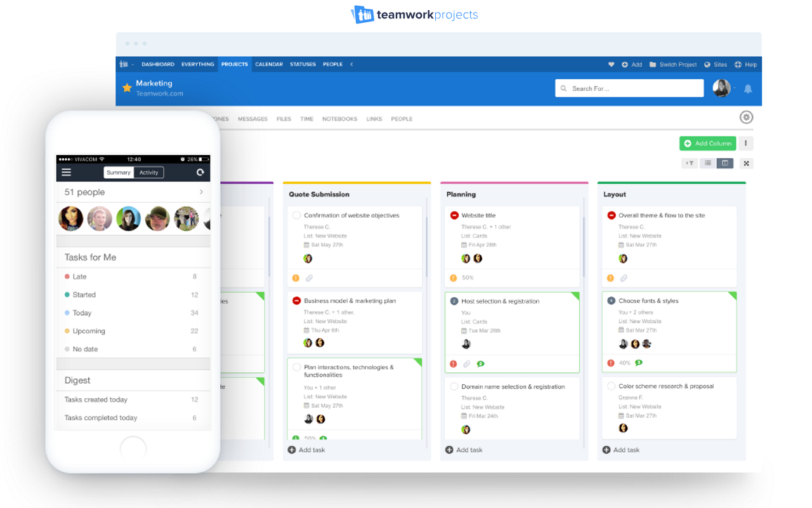Expand the 51 people chevron on phone
Screen dimensions: 812x508
(x=201, y=192)
